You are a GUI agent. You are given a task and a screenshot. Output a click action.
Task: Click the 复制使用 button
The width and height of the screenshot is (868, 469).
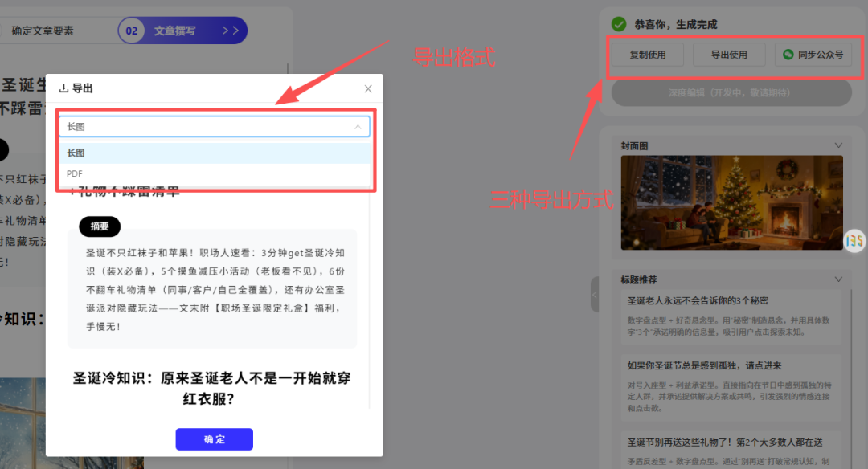(x=648, y=55)
